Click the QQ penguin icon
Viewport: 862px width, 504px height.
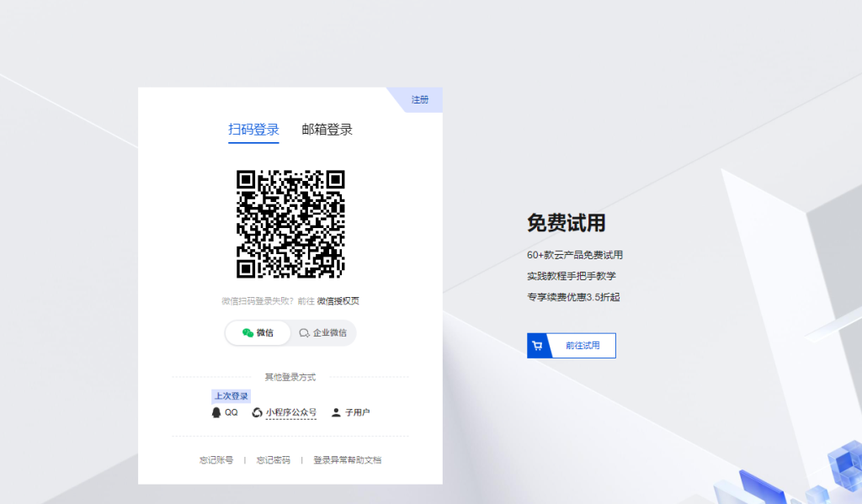[216, 412]
